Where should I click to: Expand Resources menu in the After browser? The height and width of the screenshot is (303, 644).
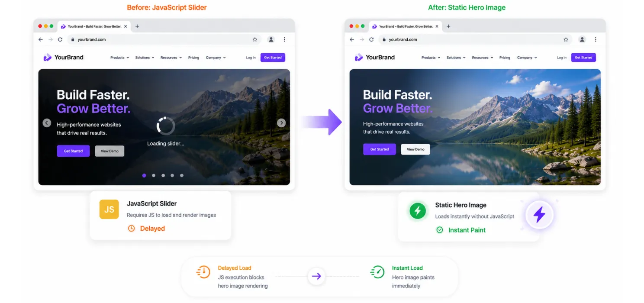coord(482,58)
